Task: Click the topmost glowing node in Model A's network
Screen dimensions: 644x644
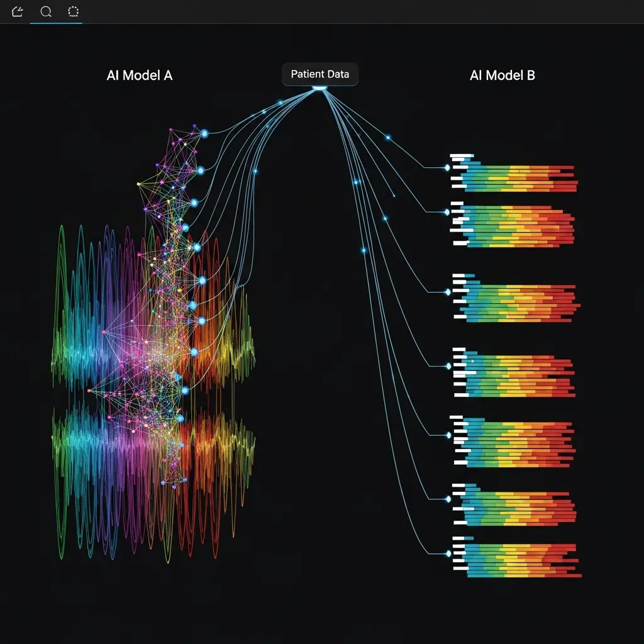Action: (x=203, y=133)
